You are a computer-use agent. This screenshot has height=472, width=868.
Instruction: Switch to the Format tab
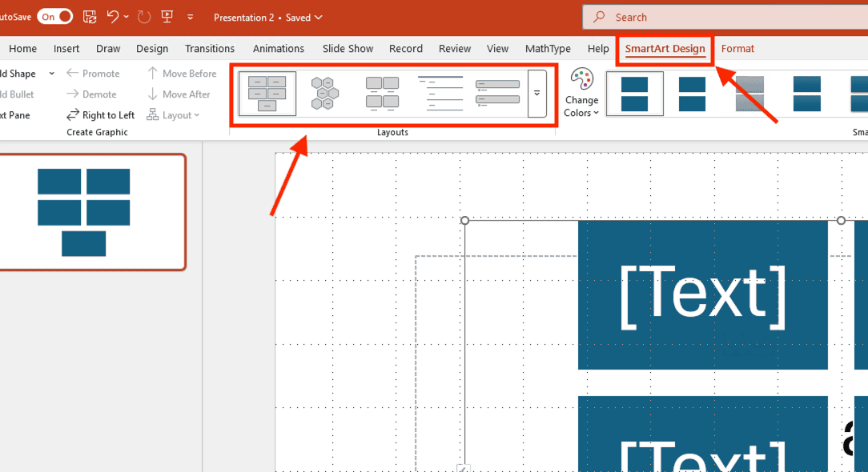point(737,49)
